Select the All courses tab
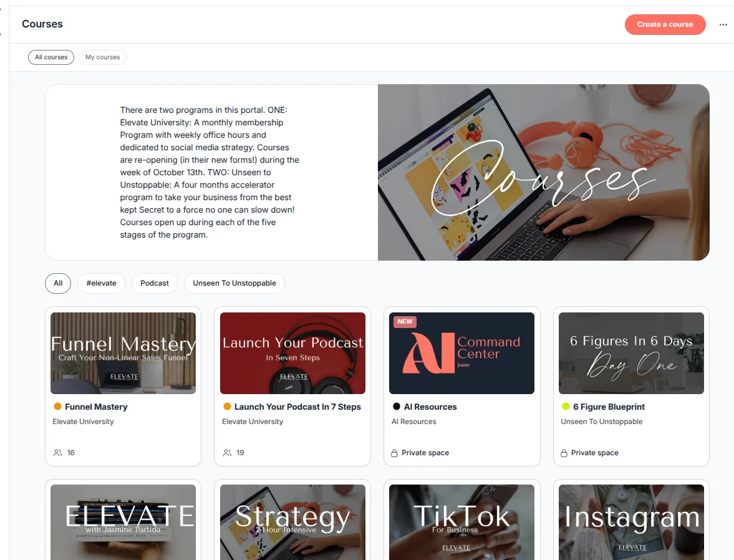This screenshot has width=734, height=560. pos(51,57)
